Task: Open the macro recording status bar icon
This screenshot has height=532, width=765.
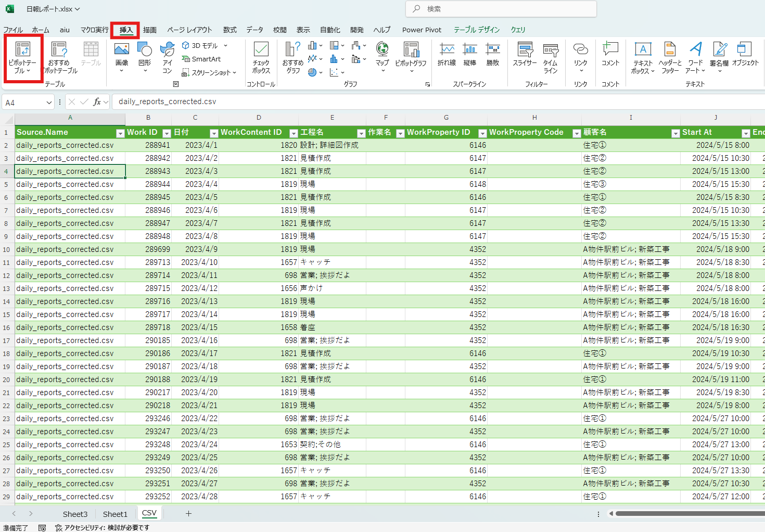Action: coord(42,527)
